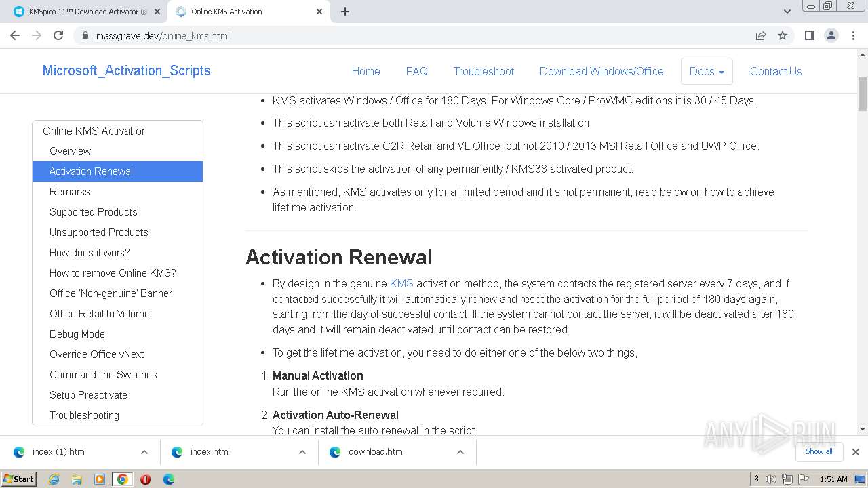Show hidden system tray icons
This screenshot has height=488, width=868.
point(757,479)
